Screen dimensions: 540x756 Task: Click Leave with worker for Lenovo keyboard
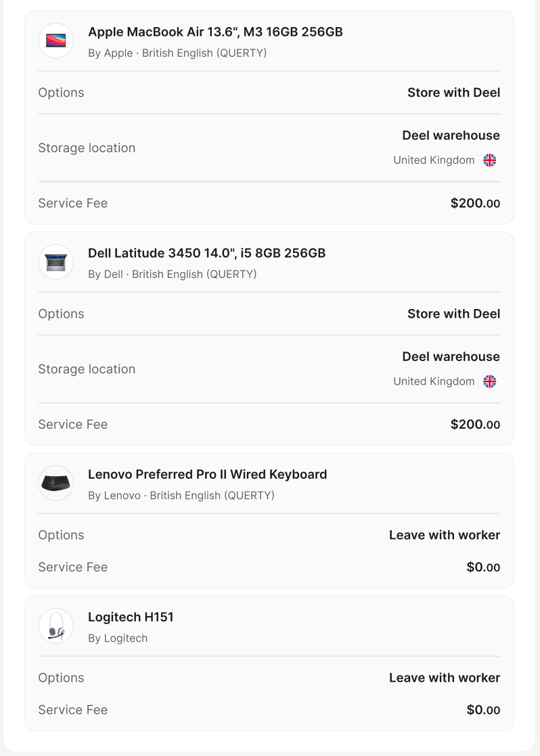pos(445,535)
